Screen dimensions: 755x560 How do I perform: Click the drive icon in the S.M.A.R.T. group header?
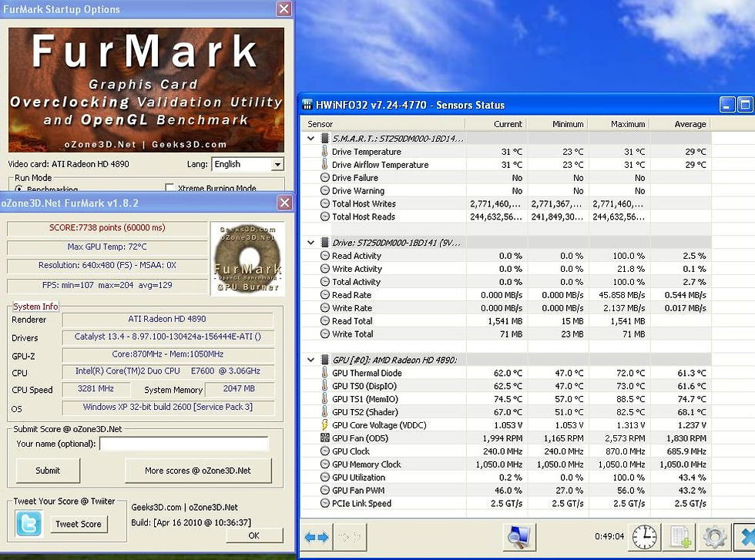[325, 138]
